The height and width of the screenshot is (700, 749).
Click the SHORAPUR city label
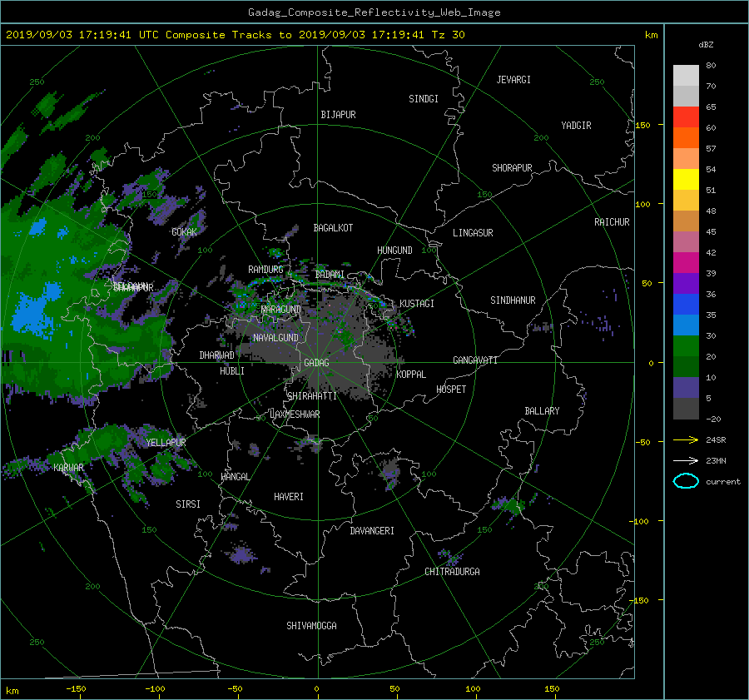[x=512, y=168]
